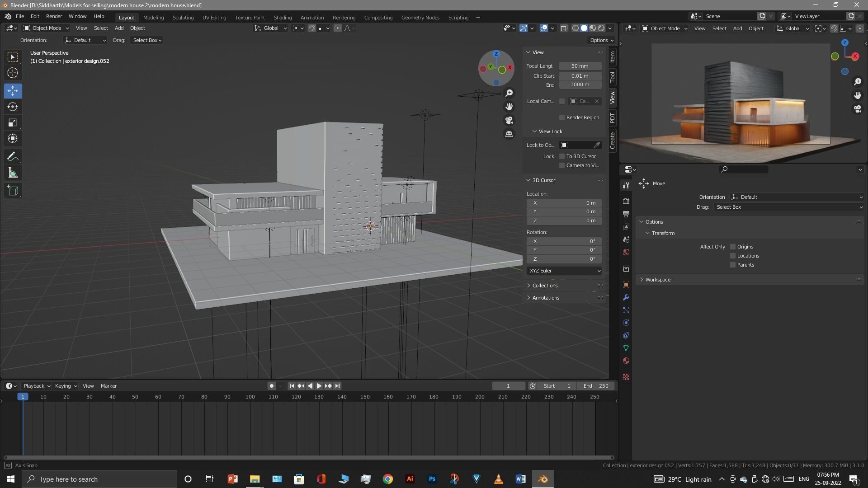
Task: Switch to the Shading workspace tab
Action: pyautogui.click(x=283, y=18)
